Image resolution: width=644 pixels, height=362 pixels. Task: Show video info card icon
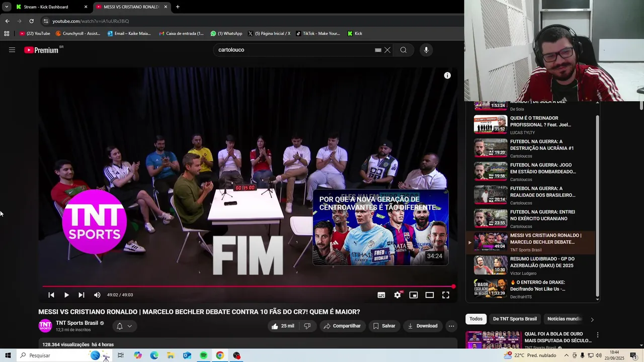(x=447, y=75)
